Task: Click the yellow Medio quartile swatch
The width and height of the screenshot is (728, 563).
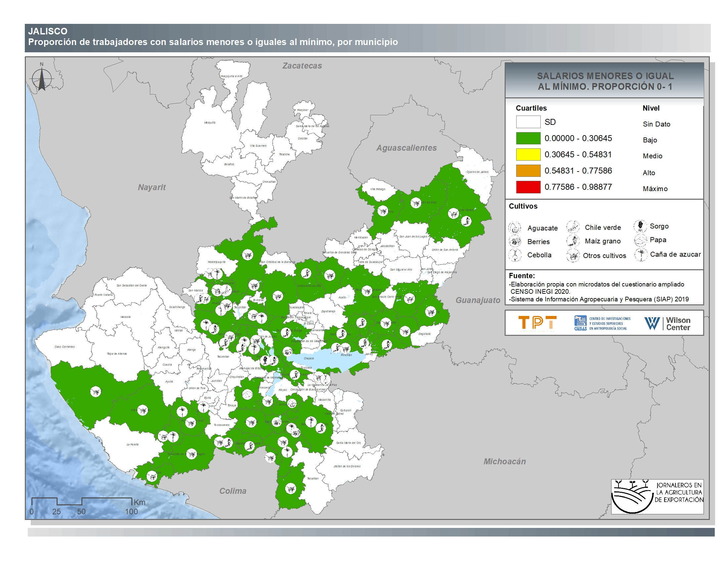Action: (x=528, y=154)
